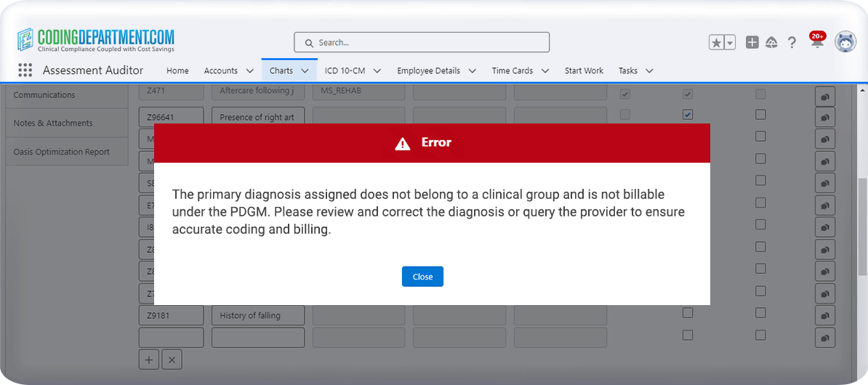The height and width of the screenshot is (385, 868).
Task: Close the error dialog
Action: tap(422, 277)
